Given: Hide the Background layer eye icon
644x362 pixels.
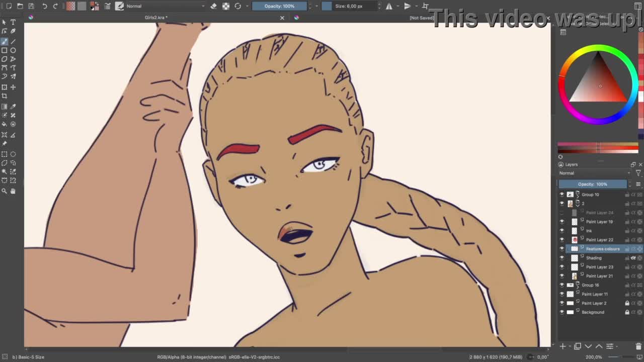Looking at the screenshot, I should (x=562, y=312).
